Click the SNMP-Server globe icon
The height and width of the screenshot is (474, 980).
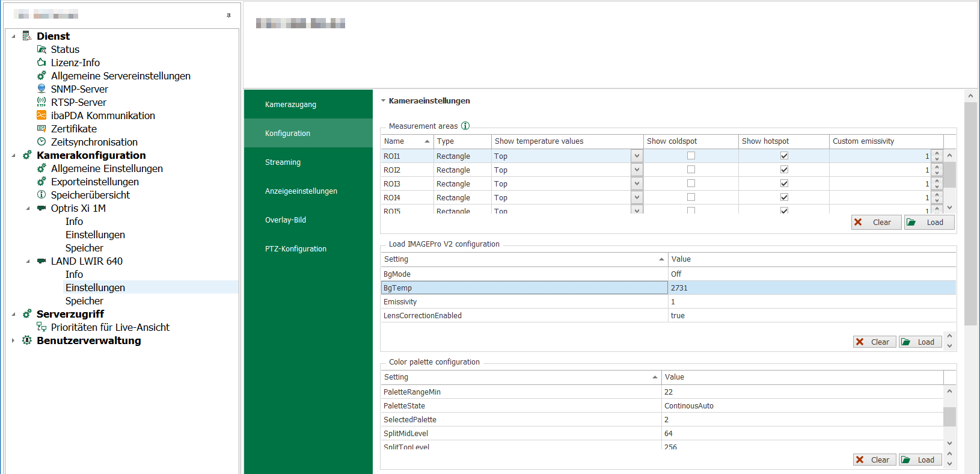(x=41, y=89)
